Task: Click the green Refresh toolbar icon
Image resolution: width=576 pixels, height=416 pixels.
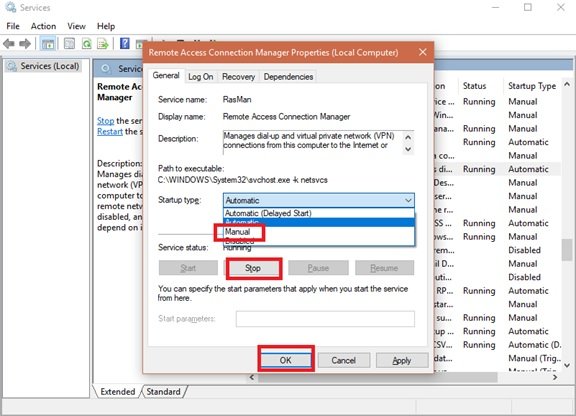Action: click(x=87, y=44)
